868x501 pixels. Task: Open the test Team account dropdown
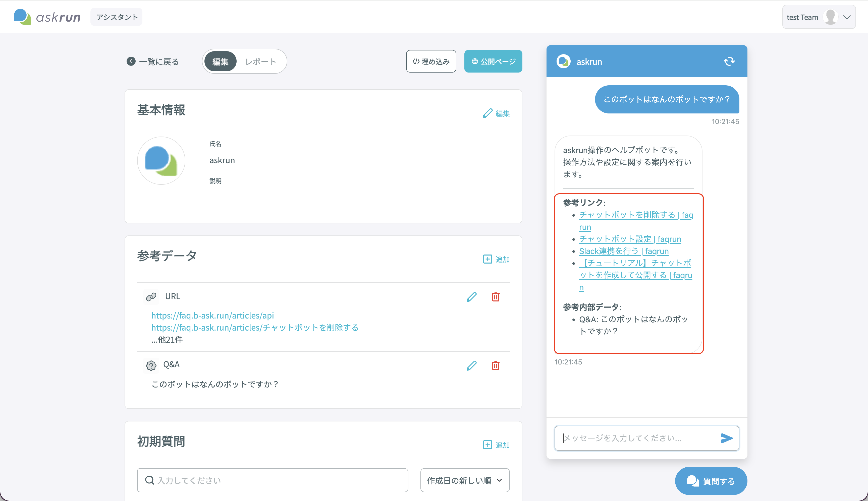pyautogui.click(x=819, y=17)
